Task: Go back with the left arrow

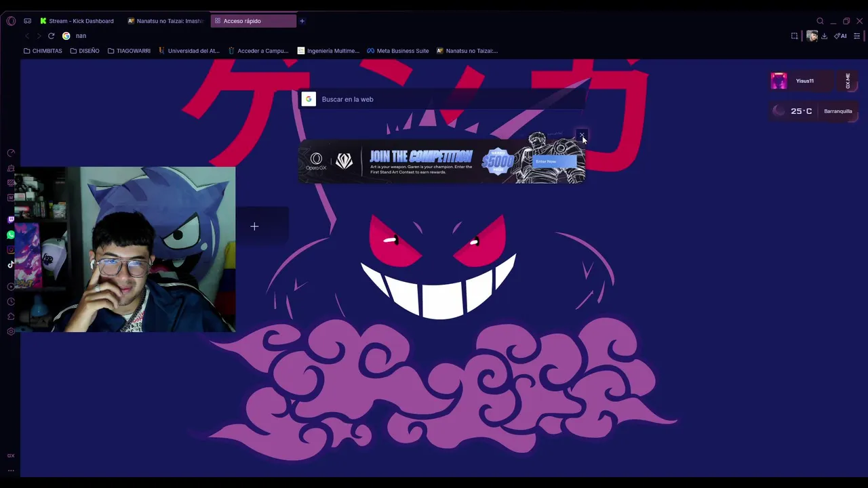Action: point(27,36)
